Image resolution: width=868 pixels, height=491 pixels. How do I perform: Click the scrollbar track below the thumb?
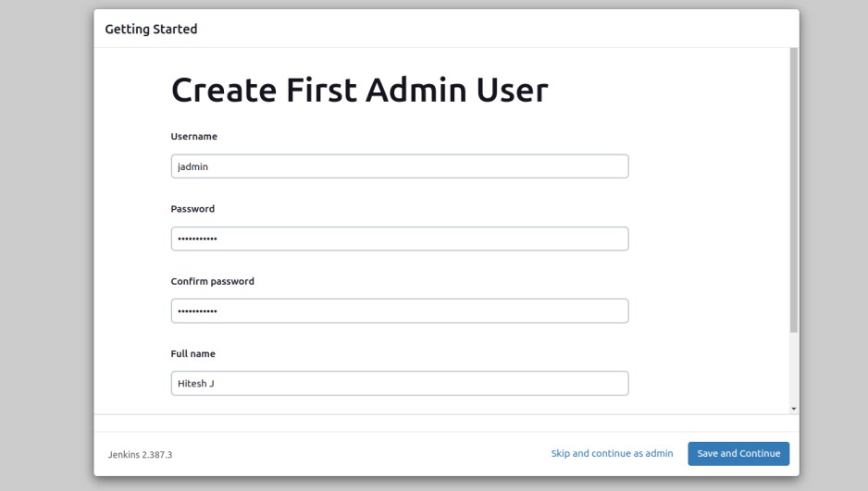coord(794,370)
